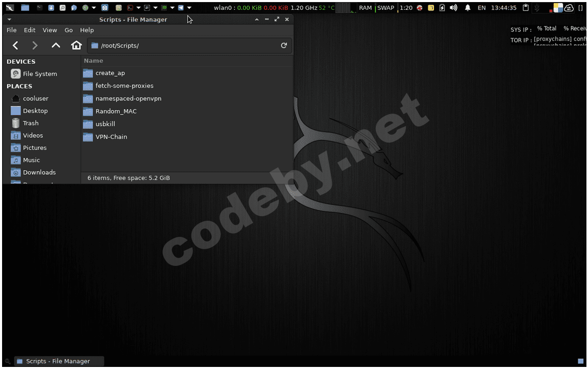Switch keyboard layout via EN indicator
The width and height of the screenshot is (588, 369).
coord(482,7)
